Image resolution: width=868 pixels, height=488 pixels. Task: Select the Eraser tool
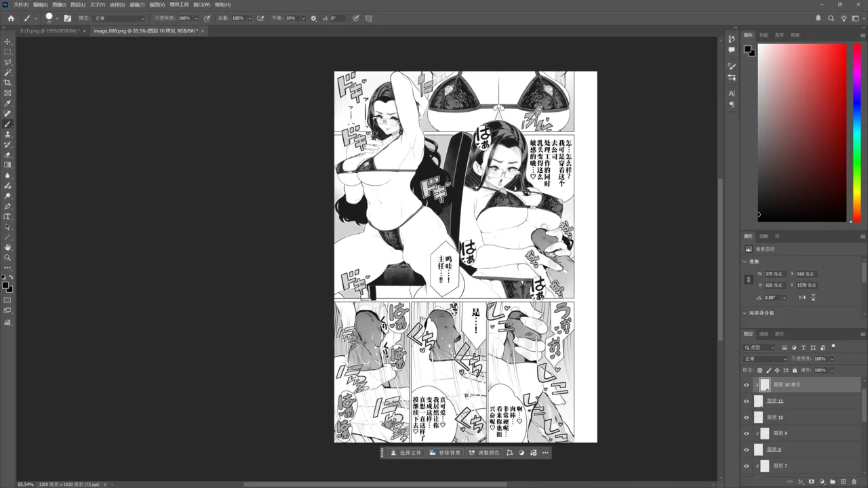click(x=7, y=155)
